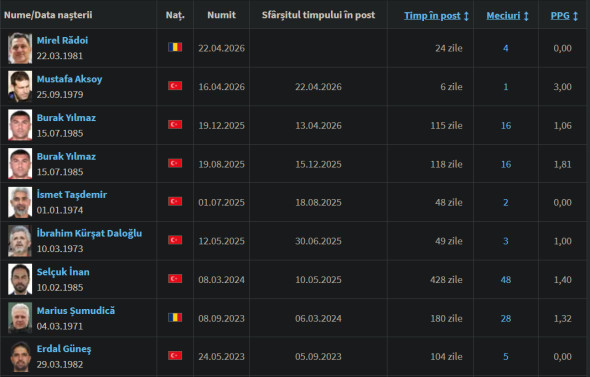
Task: Sort the table by Timp în post
Action: [x=432, y=16]
